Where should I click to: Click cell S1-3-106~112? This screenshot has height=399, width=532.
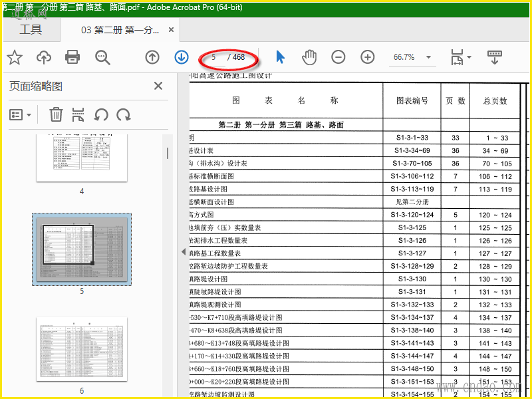pos(412,176)
